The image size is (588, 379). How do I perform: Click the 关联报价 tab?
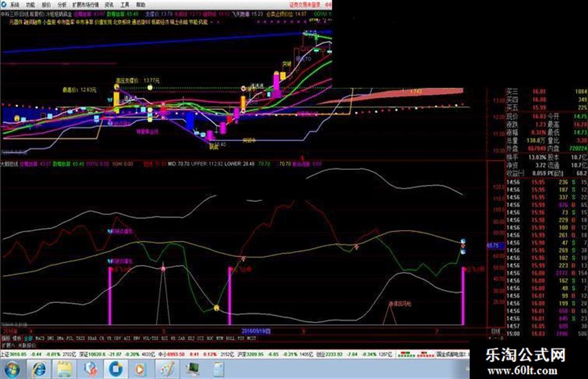[27, 345]
